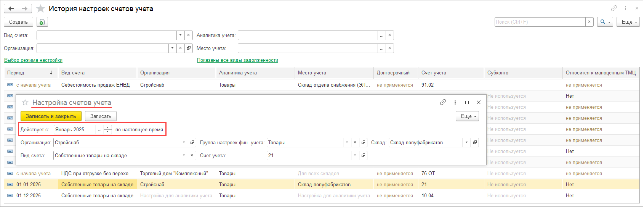Click in the Поиск search field

coord(540,22)
